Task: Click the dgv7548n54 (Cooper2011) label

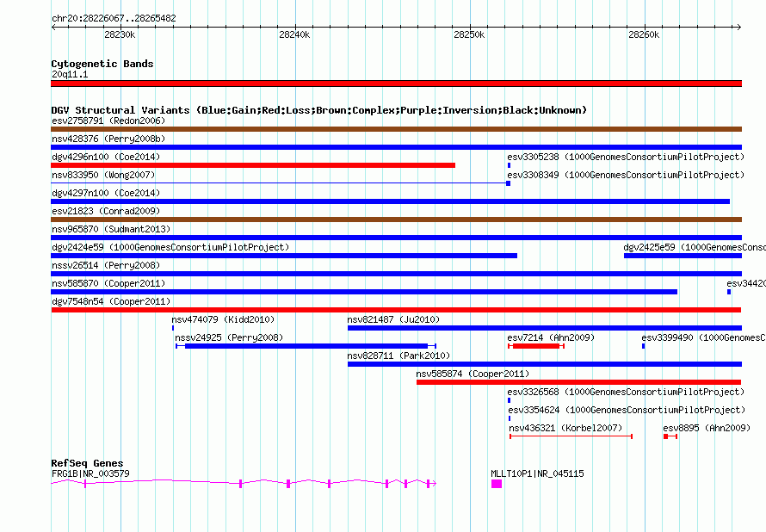Action: click(111, 301)
